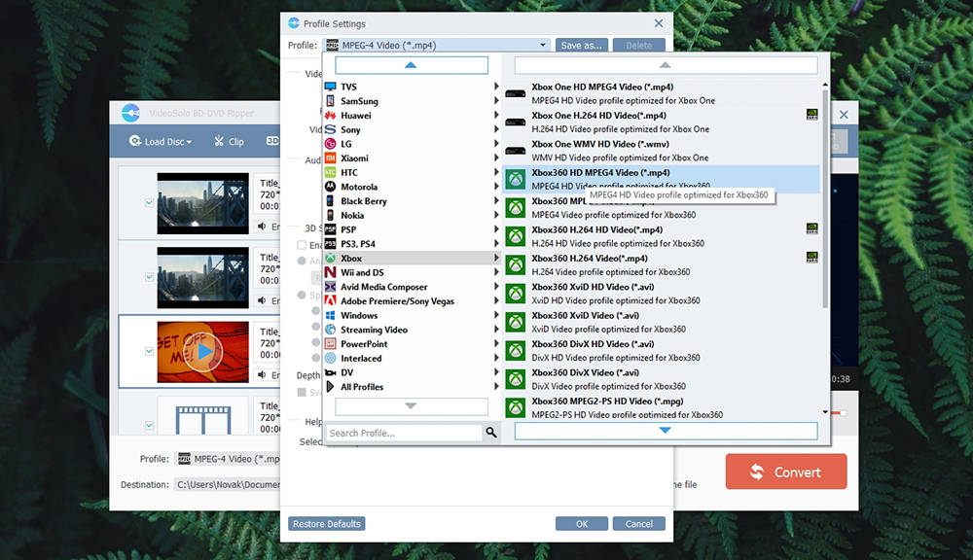
Task: Click the Adobe Premiere/Sony Vegas icon
Action: 330,300
